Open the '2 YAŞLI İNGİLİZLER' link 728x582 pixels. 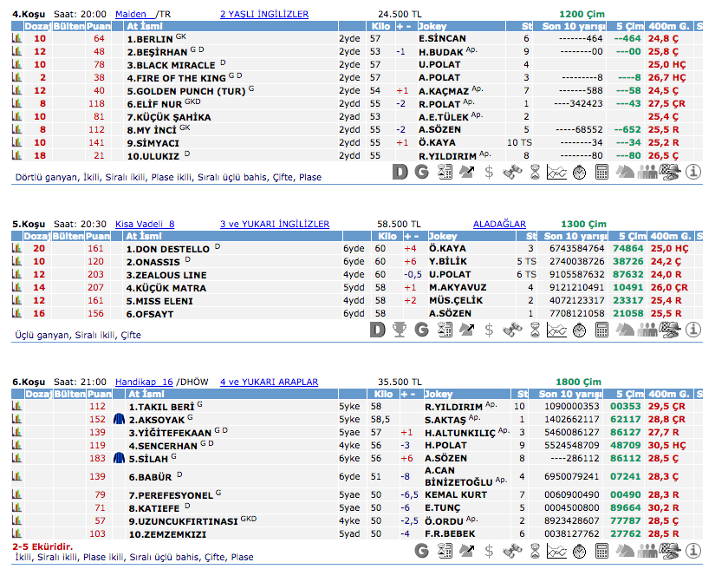click(264, 15)
